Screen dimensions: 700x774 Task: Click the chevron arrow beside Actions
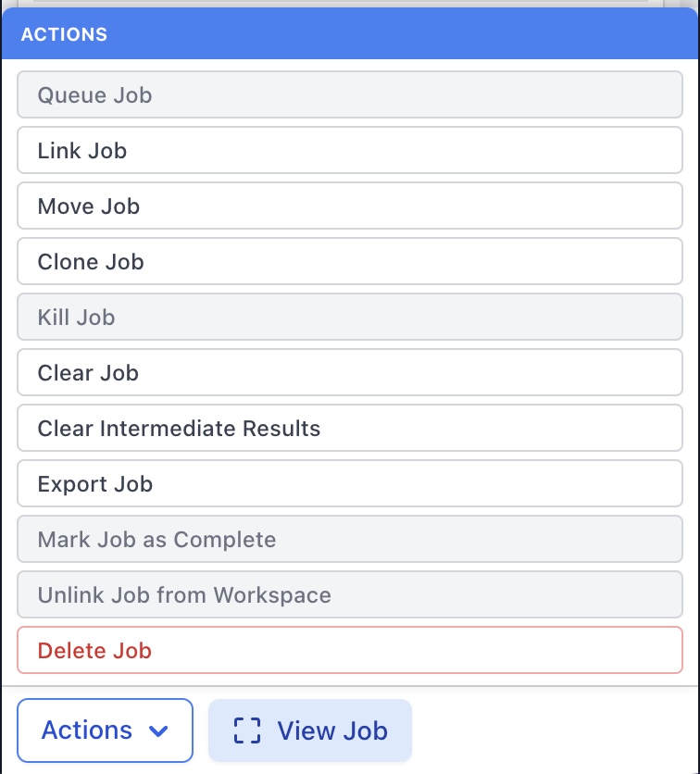click(158, 730)
